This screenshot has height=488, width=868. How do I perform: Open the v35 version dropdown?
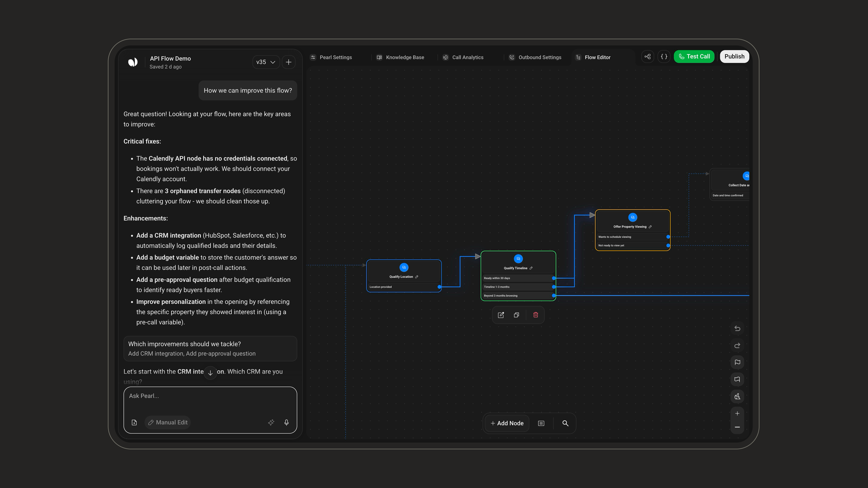[266, 62]
